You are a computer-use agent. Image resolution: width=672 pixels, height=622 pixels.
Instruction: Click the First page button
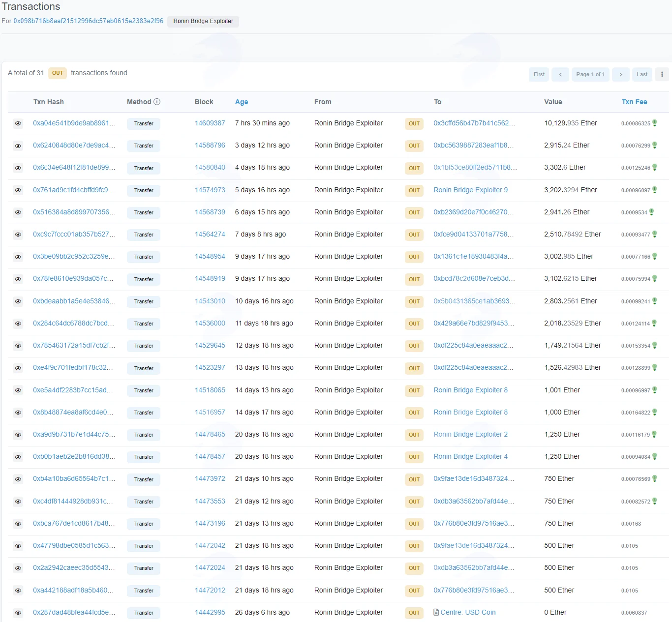click(539, 74)
